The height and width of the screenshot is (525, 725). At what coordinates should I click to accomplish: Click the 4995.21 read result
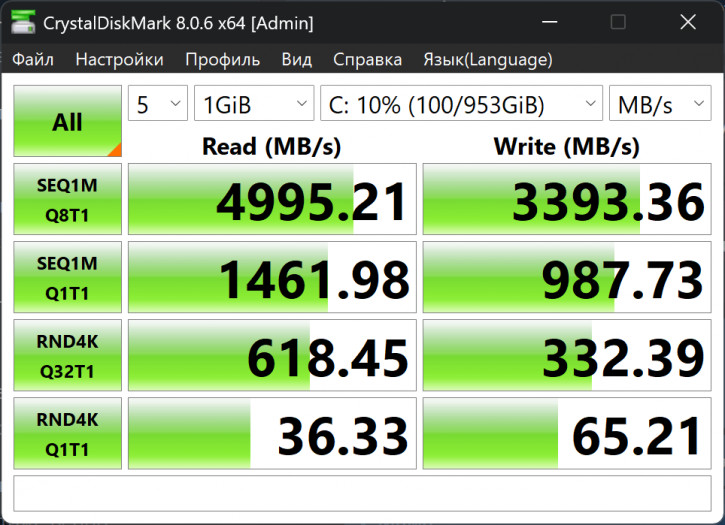(x=272, y=199)
